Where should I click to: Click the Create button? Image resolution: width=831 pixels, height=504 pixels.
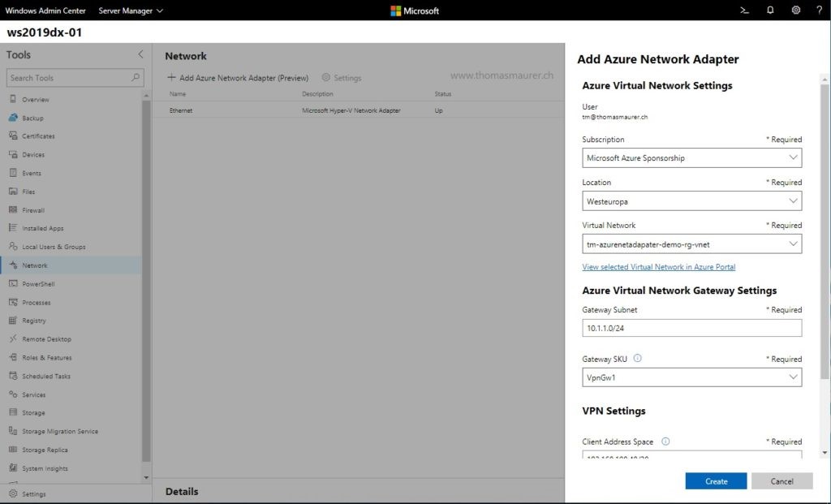716,481
